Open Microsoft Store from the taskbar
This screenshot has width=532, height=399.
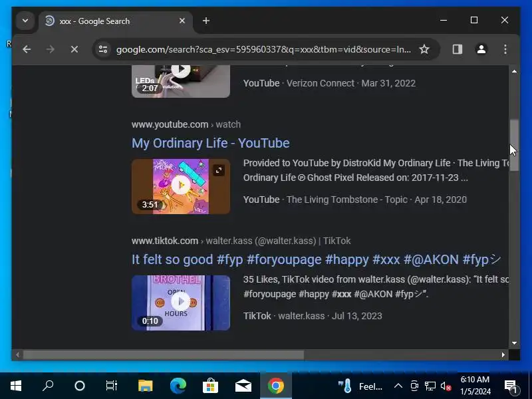[210, 386]
